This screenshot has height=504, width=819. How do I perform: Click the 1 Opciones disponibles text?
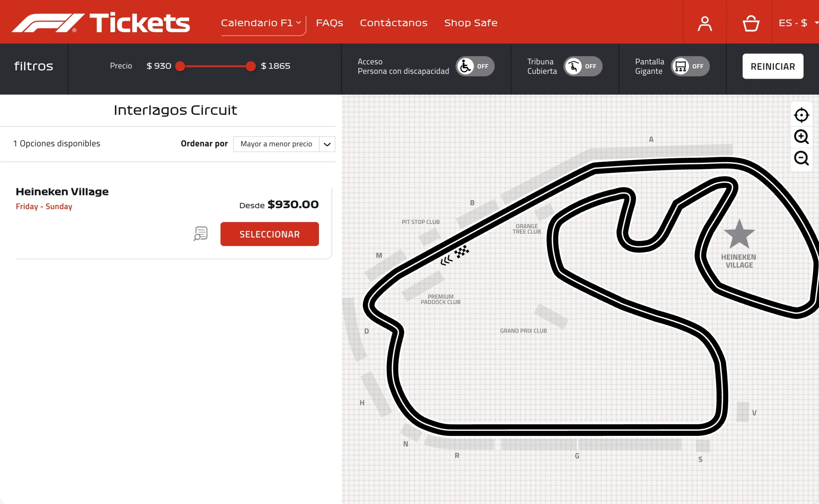point(57,144)
